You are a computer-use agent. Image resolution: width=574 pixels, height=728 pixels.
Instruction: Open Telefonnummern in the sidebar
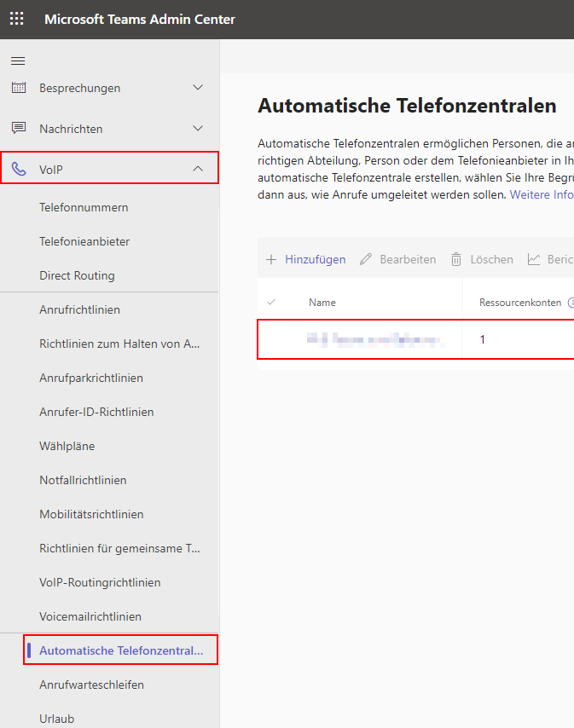[84, 207]
